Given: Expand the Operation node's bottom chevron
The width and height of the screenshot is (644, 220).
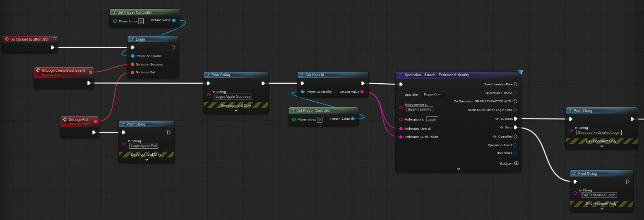Looking at the screenshot, I should point(459,169).
